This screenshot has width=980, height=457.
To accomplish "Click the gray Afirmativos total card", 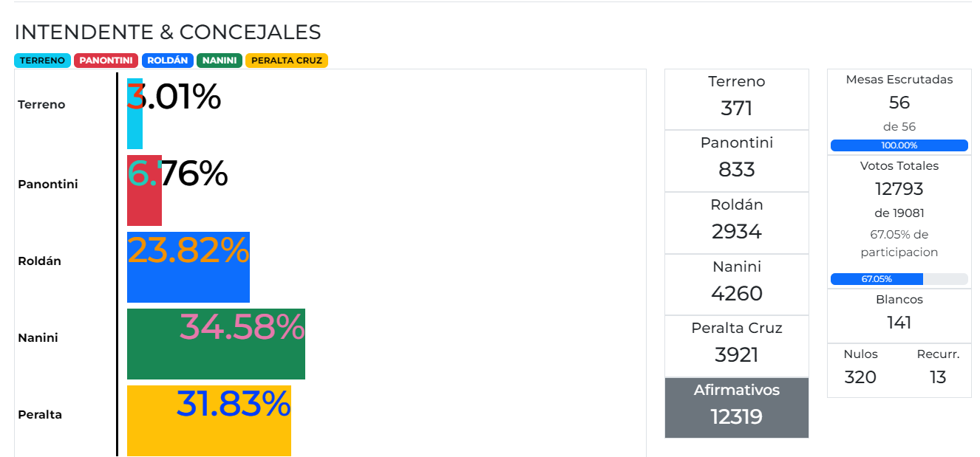I will click(x=737, y=408).
